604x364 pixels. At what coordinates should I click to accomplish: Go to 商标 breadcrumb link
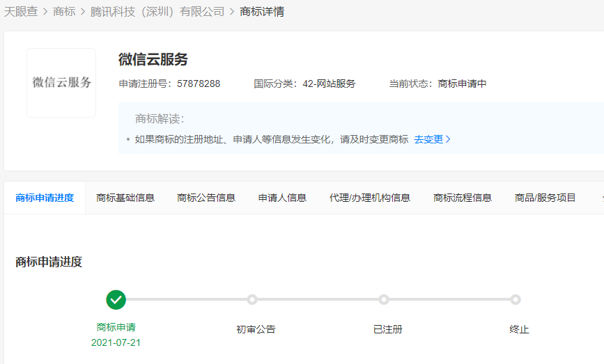(x=64, y=12)
